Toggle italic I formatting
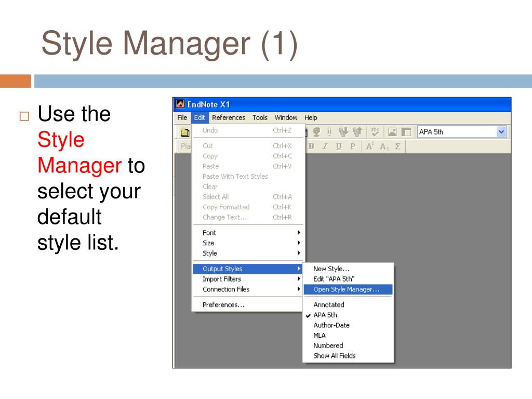Image resolution: width=532 pixels, height=399 pixels. (x=325, y=146)
